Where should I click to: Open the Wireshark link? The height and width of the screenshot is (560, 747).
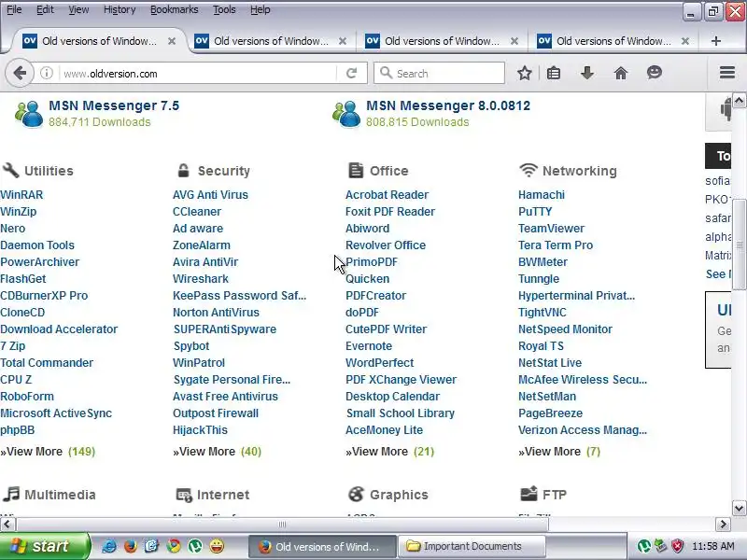click(201, 278)
